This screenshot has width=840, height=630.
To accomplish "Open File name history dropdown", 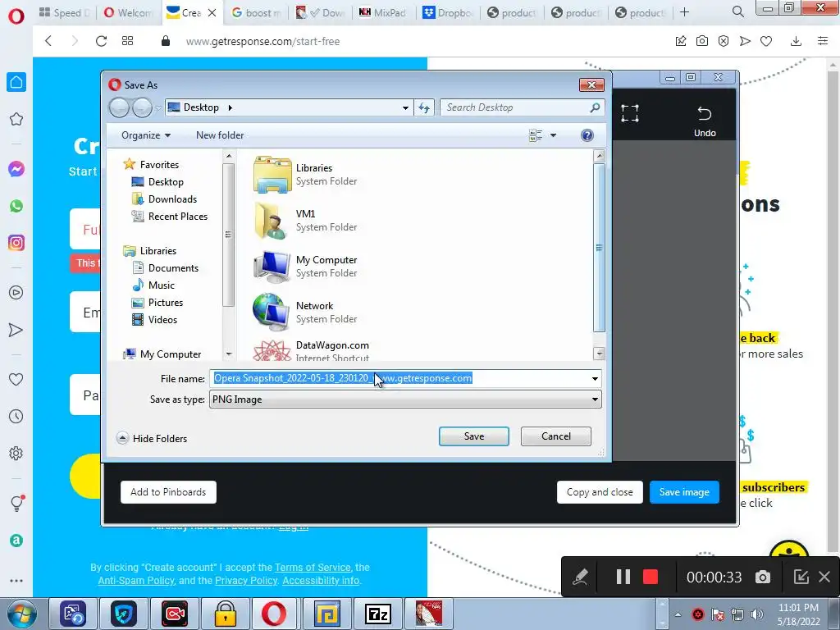I will (x=595, y=379).
